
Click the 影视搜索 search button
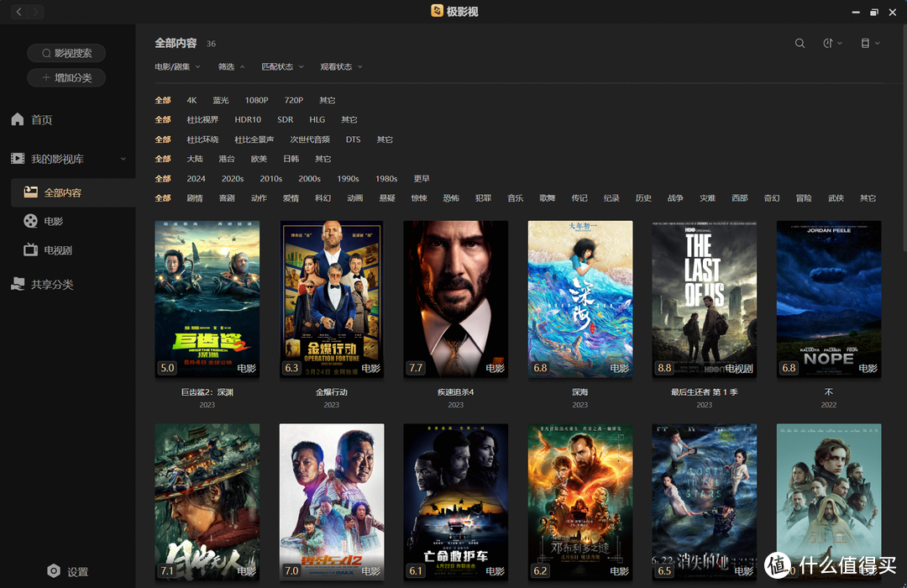coord(66,53)
